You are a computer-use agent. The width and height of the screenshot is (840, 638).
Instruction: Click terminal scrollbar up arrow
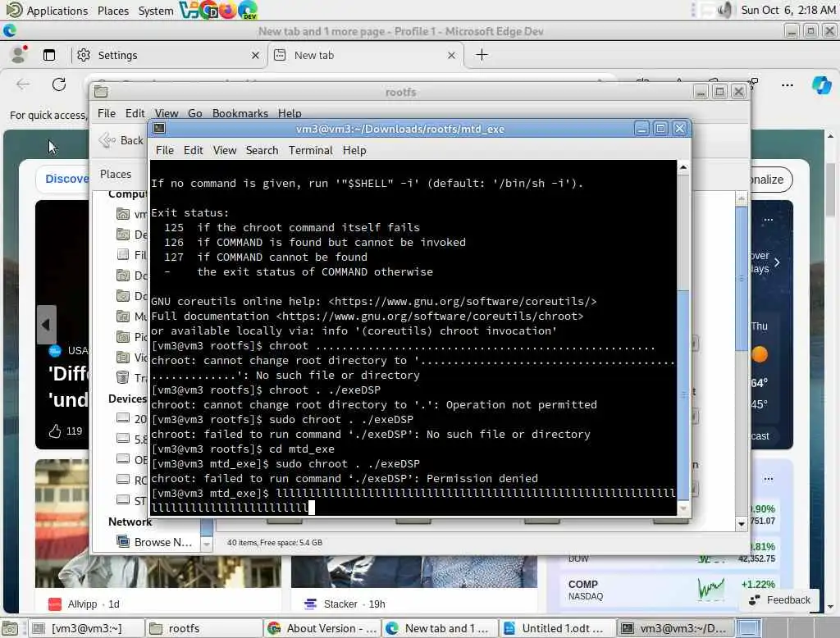click(683, 167)
